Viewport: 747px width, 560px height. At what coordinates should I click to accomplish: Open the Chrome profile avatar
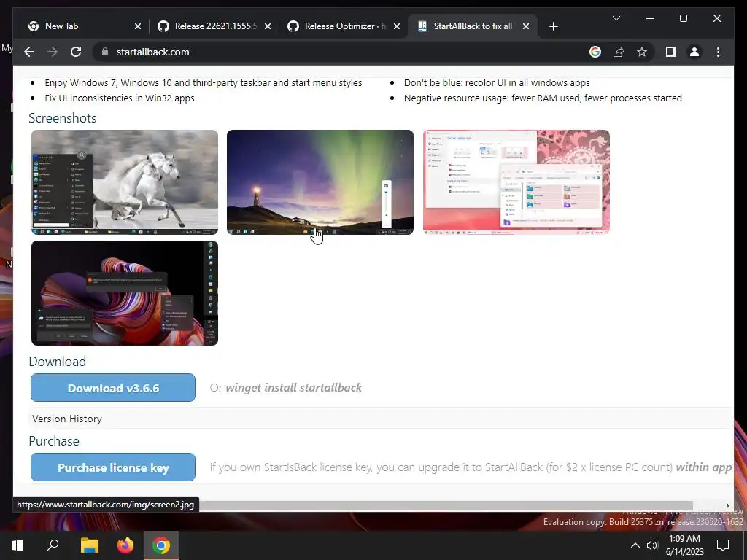click(694, 52)
